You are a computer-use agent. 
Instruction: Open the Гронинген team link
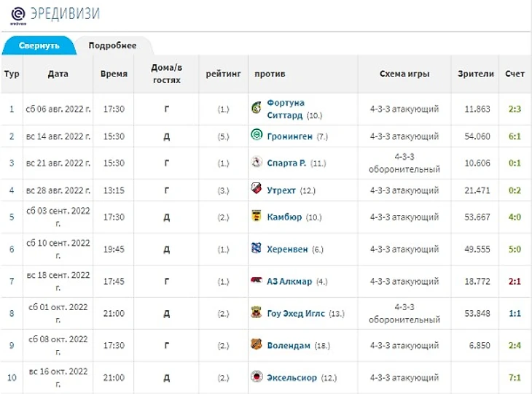coord(290,136)
